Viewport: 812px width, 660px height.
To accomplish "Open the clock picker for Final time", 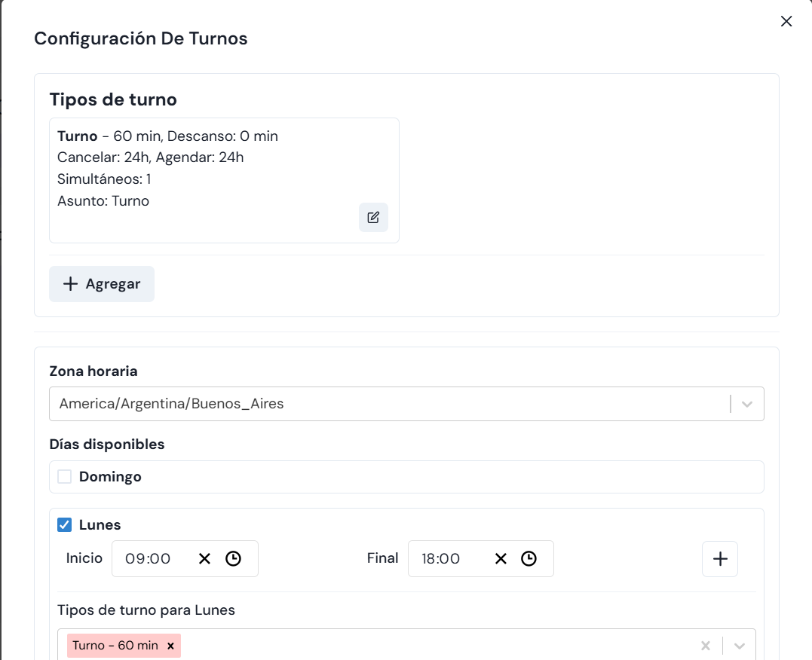I will (x=529, y=558).
